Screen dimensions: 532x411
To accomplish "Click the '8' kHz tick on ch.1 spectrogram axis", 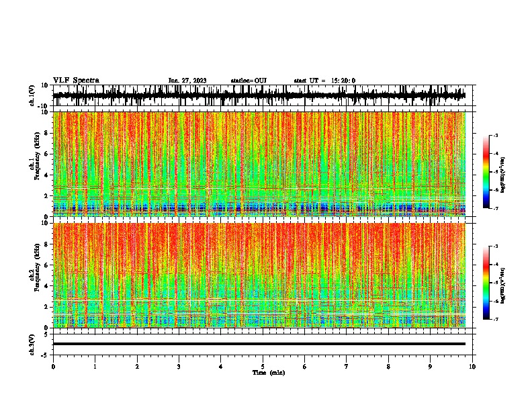I will click(46, 133).
